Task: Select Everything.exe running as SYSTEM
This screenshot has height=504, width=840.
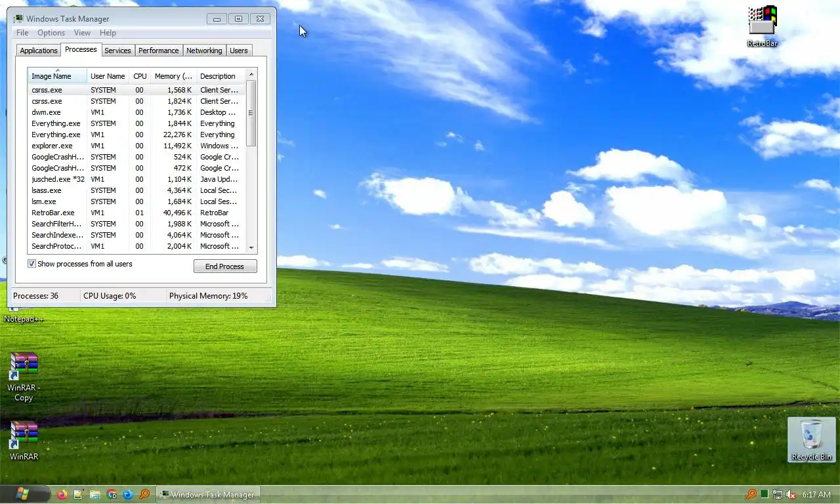Action: [136, 123]
